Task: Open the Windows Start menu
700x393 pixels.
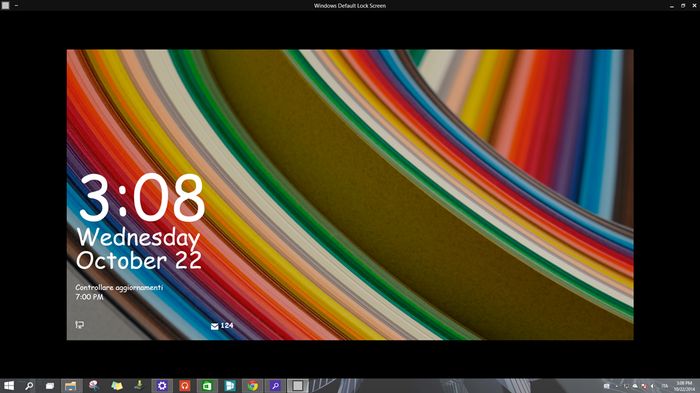Action: (x=8, y=386)
